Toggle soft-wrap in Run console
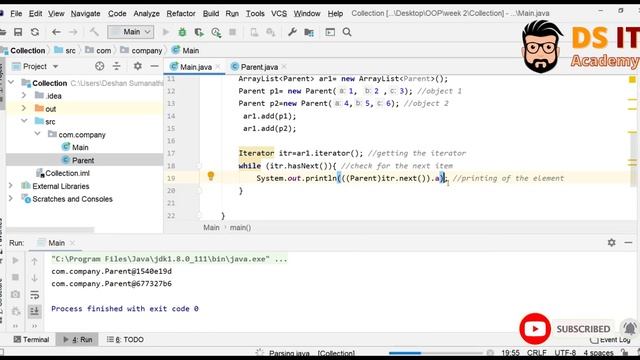This screenshot has width=640, height=360. [x=34, y=295]
